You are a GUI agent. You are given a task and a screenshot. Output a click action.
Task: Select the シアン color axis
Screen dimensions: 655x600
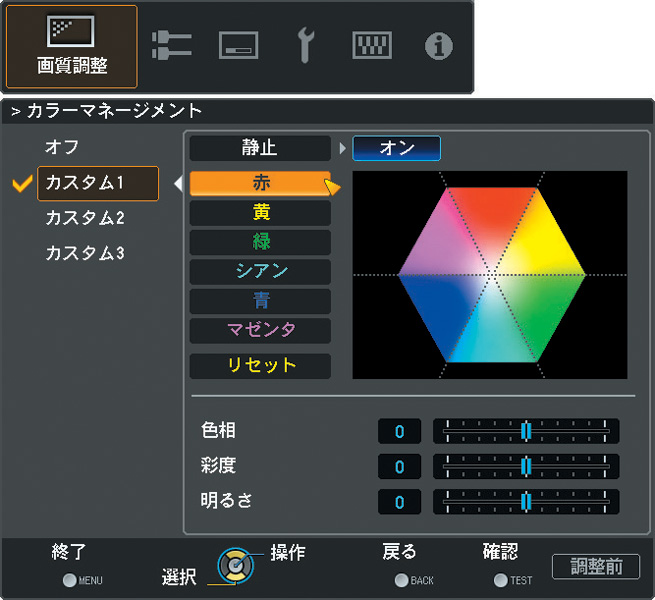[x=260, y=273]
